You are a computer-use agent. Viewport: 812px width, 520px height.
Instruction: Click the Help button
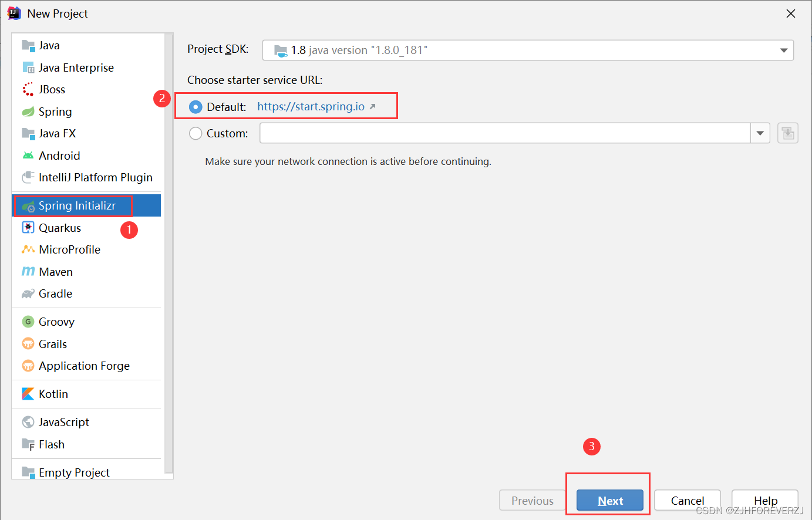[765, 501]
